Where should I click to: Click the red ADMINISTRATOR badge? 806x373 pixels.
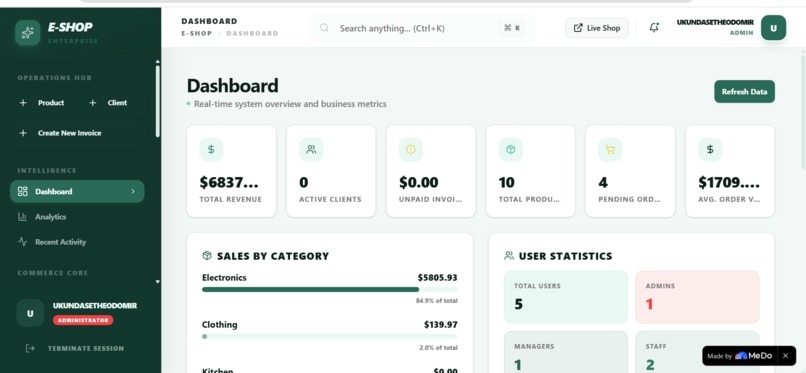83,320
